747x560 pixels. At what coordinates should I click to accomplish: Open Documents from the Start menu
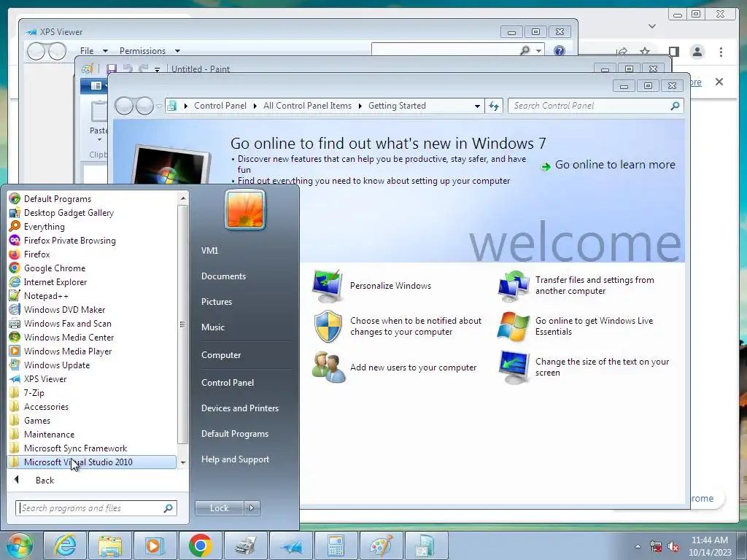pyautogui.click(x=223, y=276)
